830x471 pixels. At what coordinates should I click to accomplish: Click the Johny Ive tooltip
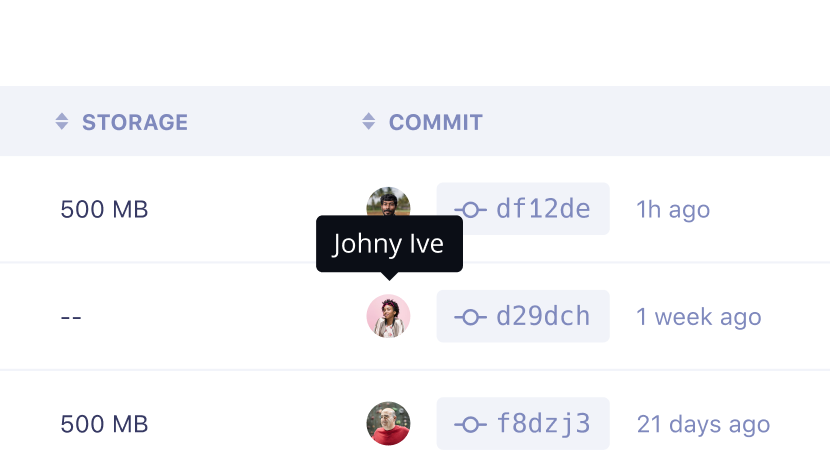(389, 244)
